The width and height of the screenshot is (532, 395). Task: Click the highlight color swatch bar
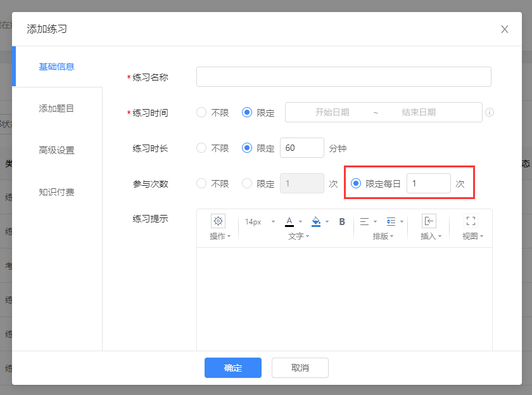tap(317, 226)
